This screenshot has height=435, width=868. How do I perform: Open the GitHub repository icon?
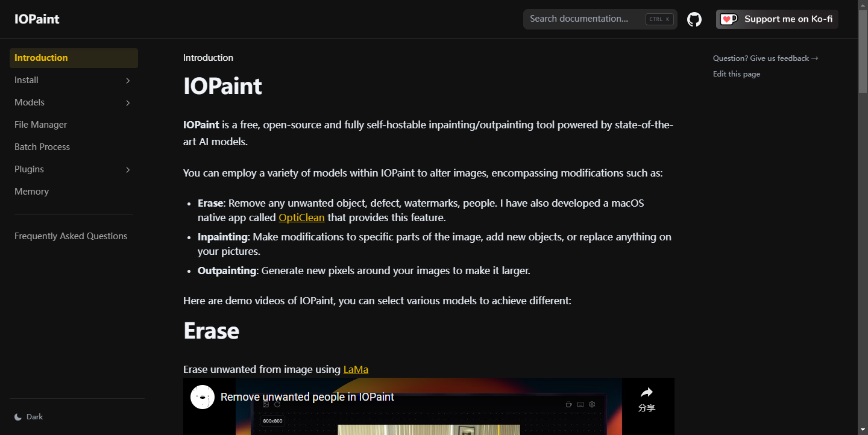coord(694,19)
